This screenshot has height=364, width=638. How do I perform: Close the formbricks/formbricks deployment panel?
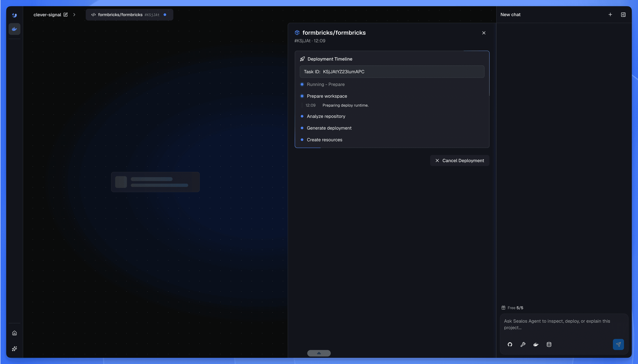(x=484, y=33)
